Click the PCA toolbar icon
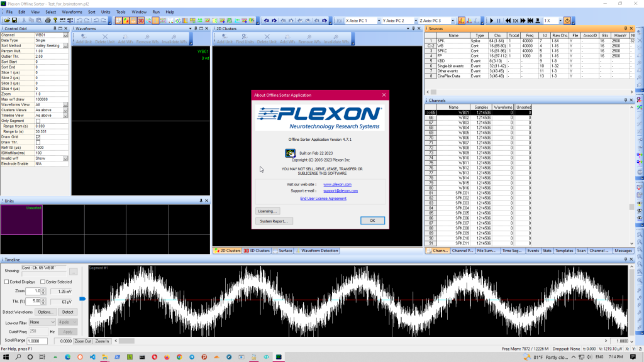644x362 pixels. pos(340,20)
